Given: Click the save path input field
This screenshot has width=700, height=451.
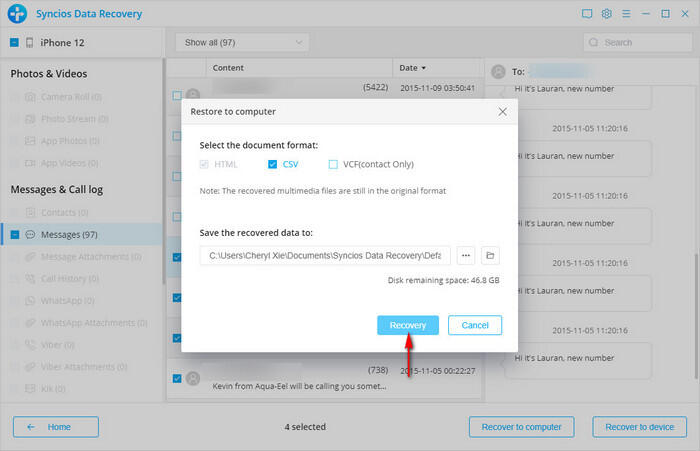Looking at the screenshot, I should [x=325, y=256].
